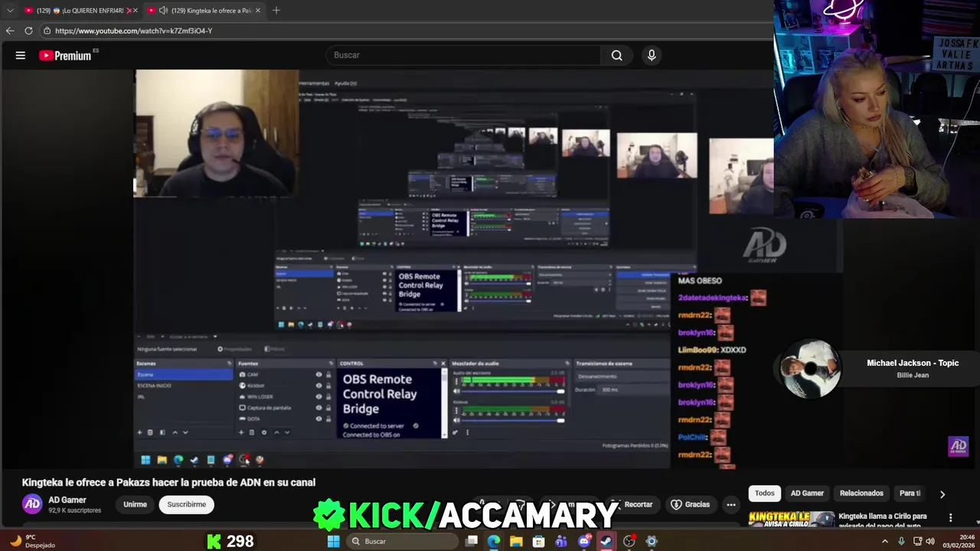Switch to the Kingteka le ofrece browser tab
The image size is (980, 551).
coord(204,11)
